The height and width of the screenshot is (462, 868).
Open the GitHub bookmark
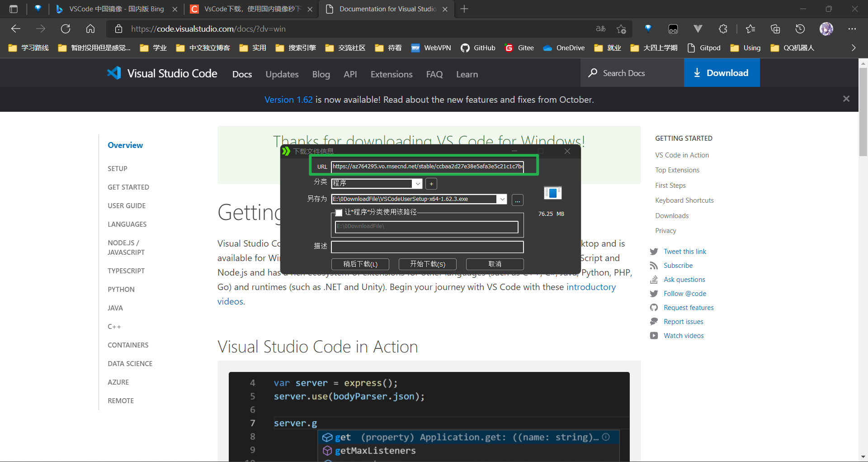click(478, 48)
